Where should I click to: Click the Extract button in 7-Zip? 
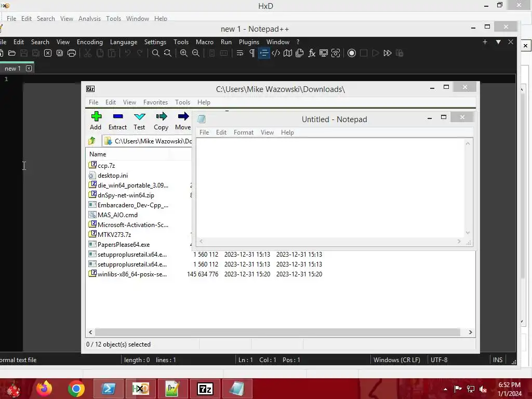[x=117, y=121]
